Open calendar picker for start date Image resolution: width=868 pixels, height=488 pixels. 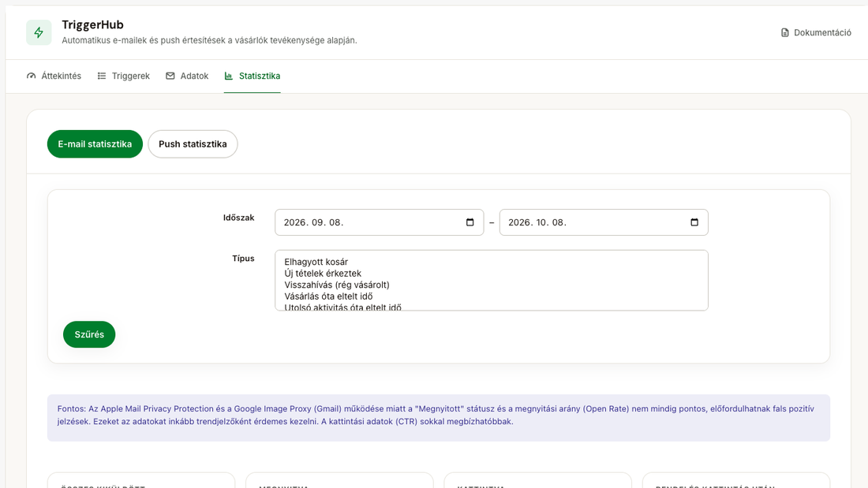pos(470,222)
